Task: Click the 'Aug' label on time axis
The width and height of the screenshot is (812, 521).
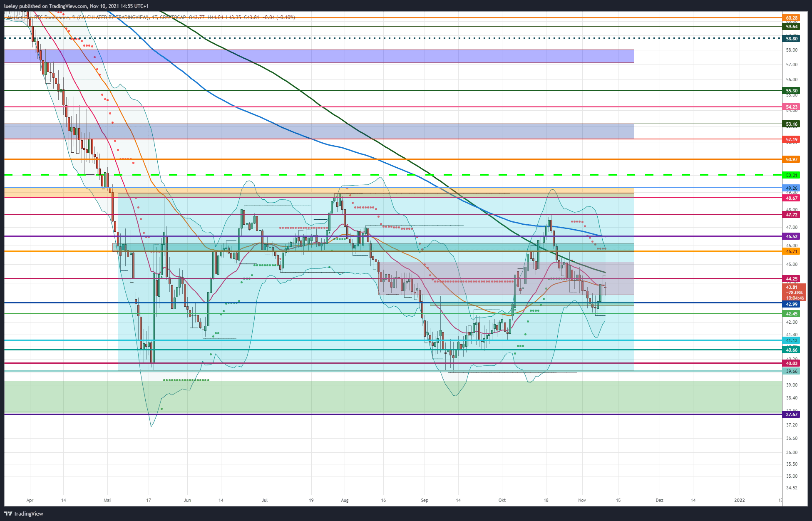Action: pos(345,500)
